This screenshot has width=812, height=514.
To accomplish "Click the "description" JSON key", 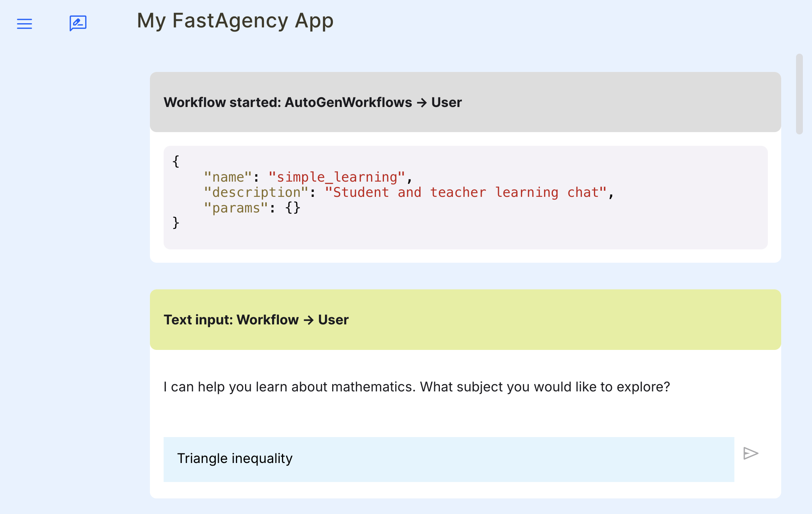I will click(256, 192).
